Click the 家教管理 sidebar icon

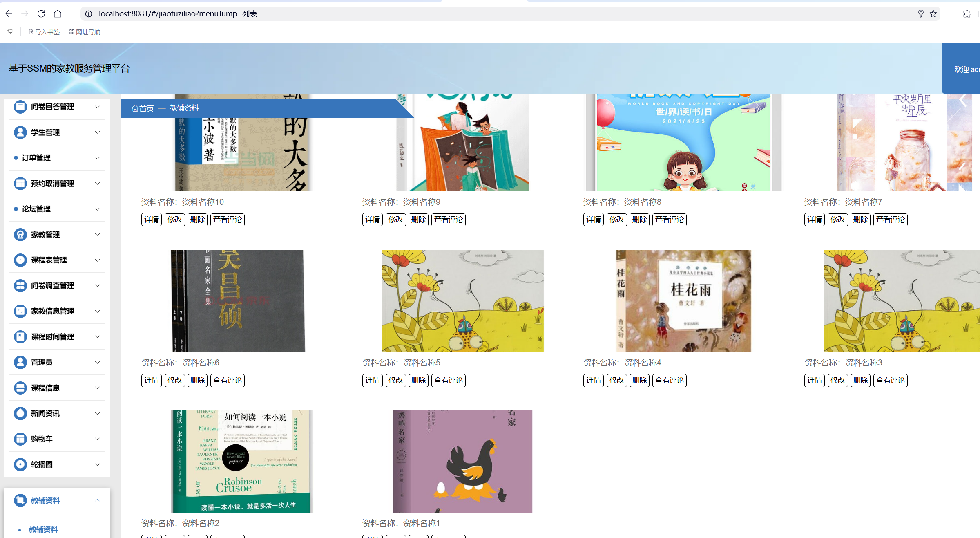(20, 235)
